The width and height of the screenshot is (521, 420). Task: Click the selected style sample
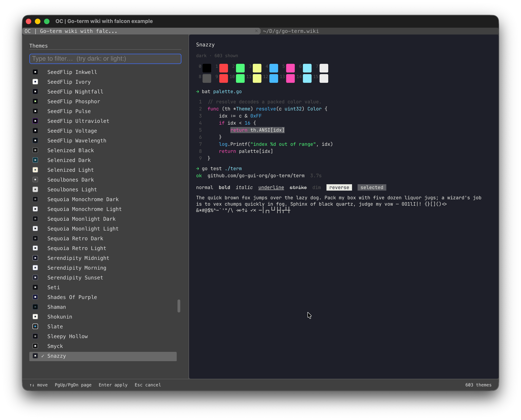[372, 187]
